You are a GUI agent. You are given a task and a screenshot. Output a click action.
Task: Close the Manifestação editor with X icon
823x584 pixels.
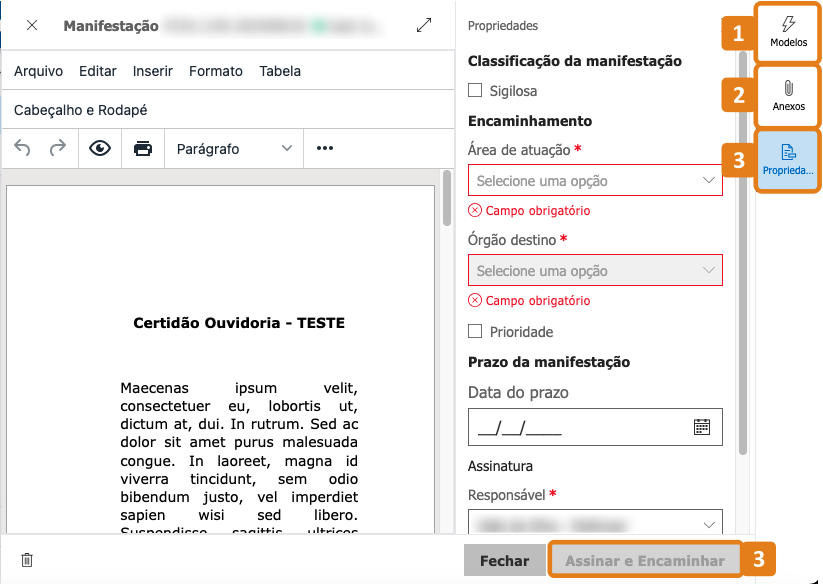(x=32, y=25)
